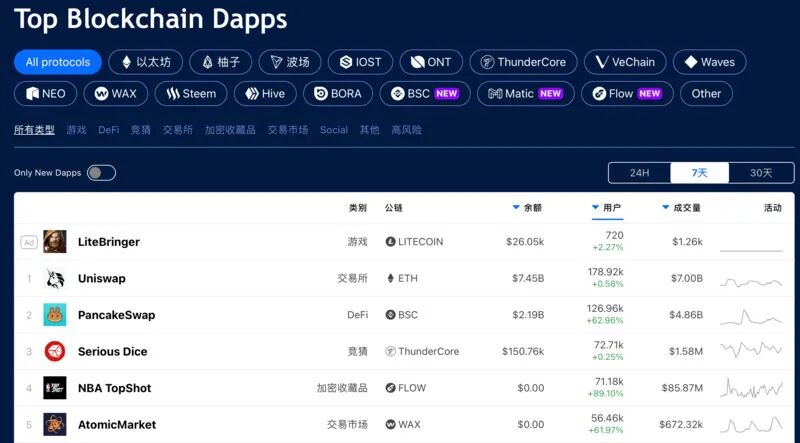Filter by ONT protocol
Screen dimensions: 800x443
click(431, 62)
